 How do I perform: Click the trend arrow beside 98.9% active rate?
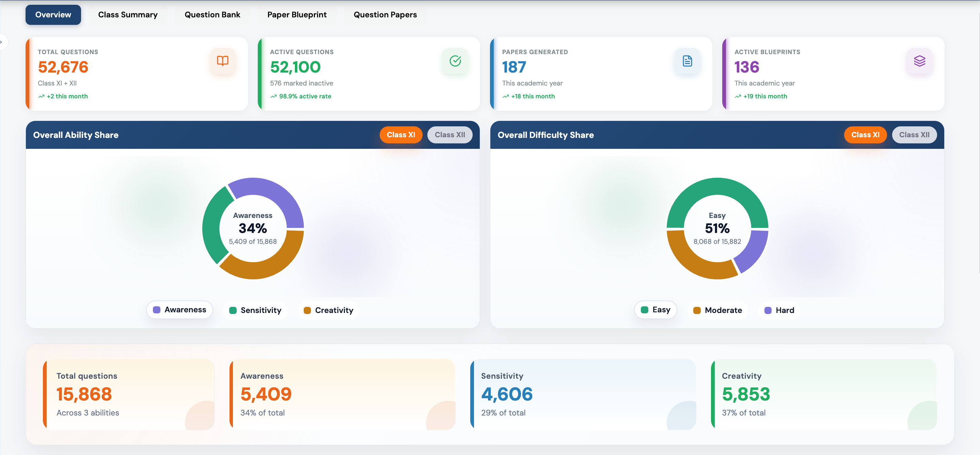click(273, 97)
